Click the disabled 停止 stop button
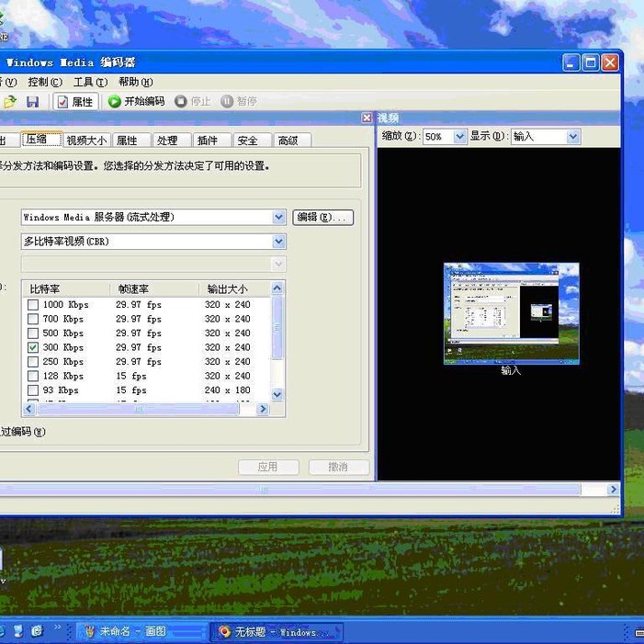 [x=193, y=101]
